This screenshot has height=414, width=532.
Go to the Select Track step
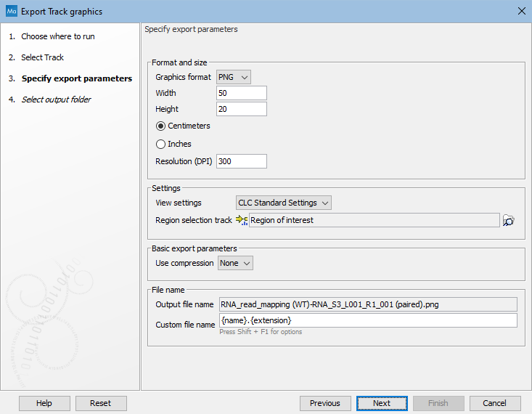[42, 57]
